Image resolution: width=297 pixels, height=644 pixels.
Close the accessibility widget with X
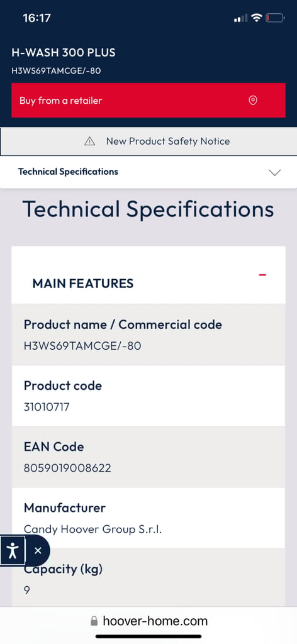point(38,550)
